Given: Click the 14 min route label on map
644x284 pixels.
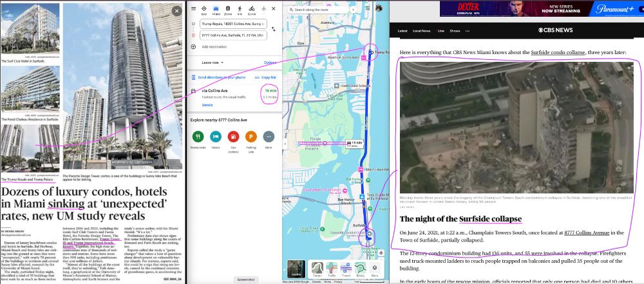Looking at the screenshot, I should point(354,144).
